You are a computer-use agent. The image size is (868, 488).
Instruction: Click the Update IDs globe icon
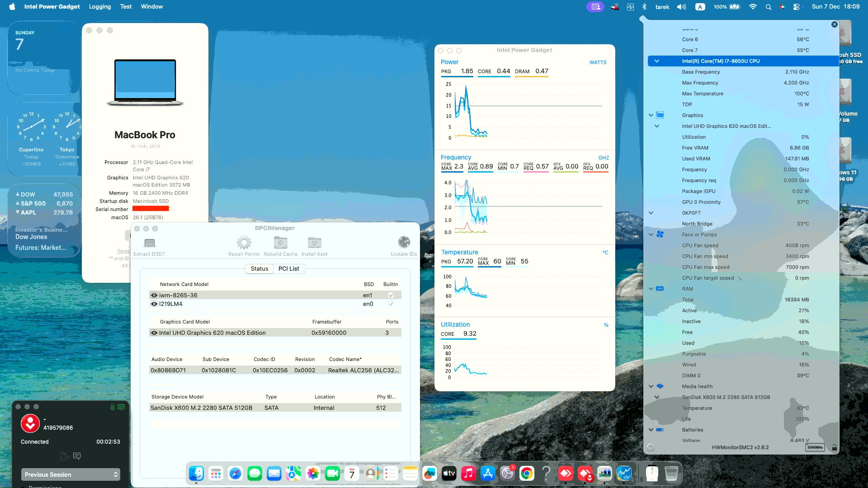(404, 243)
